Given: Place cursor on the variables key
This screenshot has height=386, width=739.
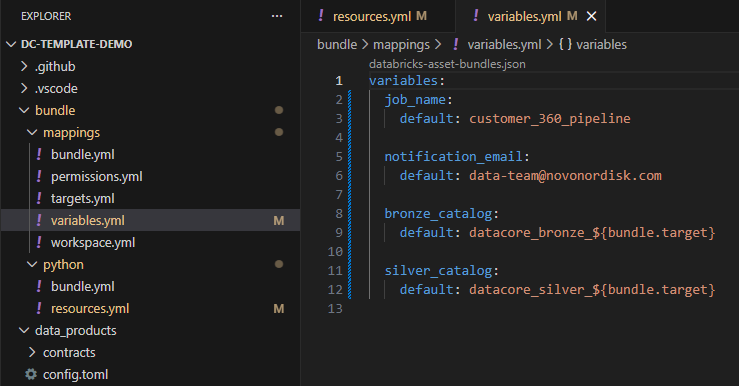Looking at the screenshot, I should tap(403, 81).
